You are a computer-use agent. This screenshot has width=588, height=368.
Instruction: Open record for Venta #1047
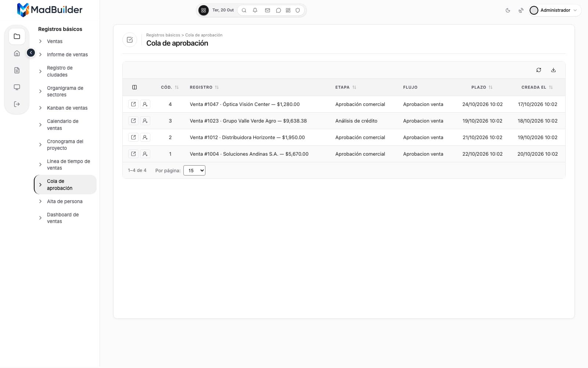tap(133, 104)
